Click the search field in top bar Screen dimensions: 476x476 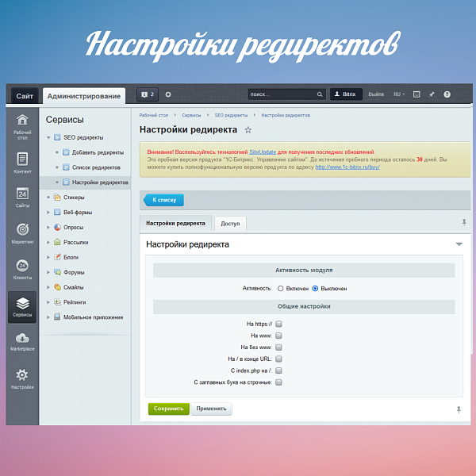pyautogui.click(x=282, y=94)
